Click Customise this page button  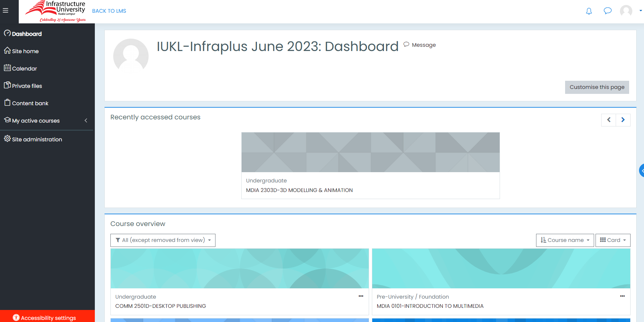pyautogui.click(x=597, y=87)
